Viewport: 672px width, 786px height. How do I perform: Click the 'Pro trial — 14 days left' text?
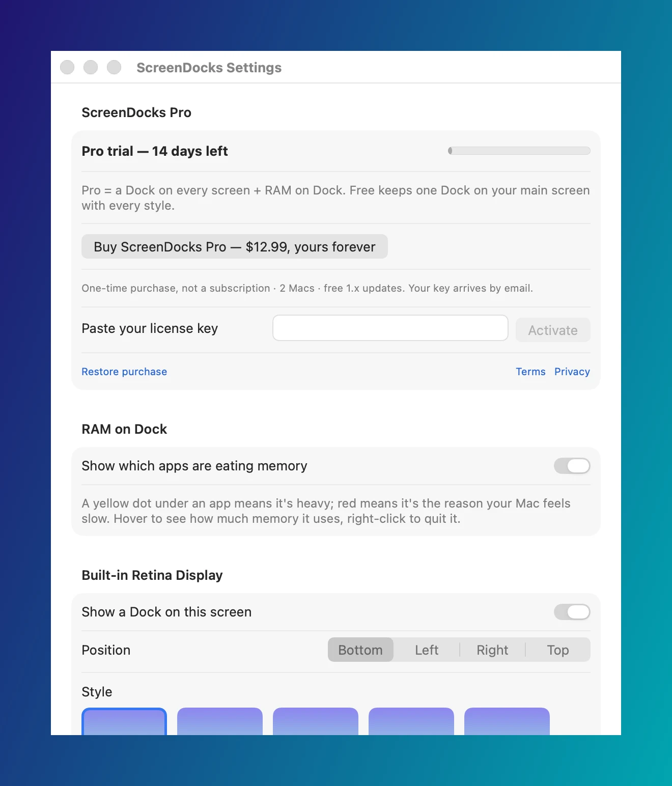point(155,151)
